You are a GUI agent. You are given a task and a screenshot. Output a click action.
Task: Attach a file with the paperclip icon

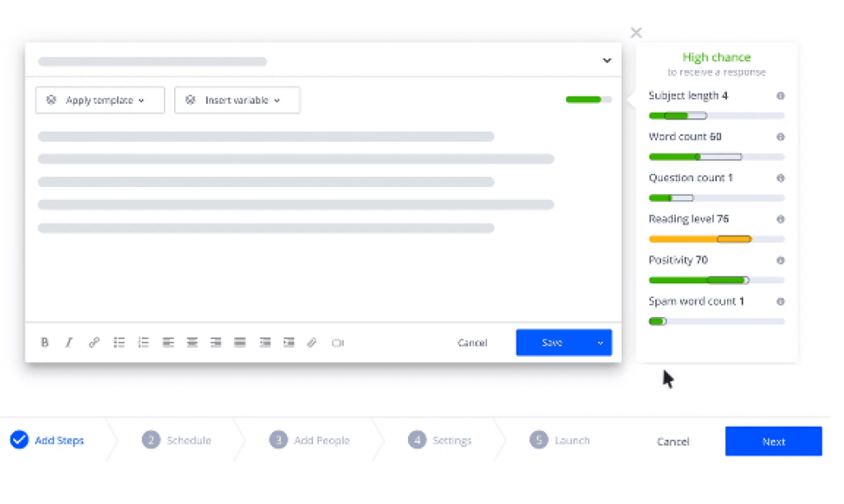[312, 343]
